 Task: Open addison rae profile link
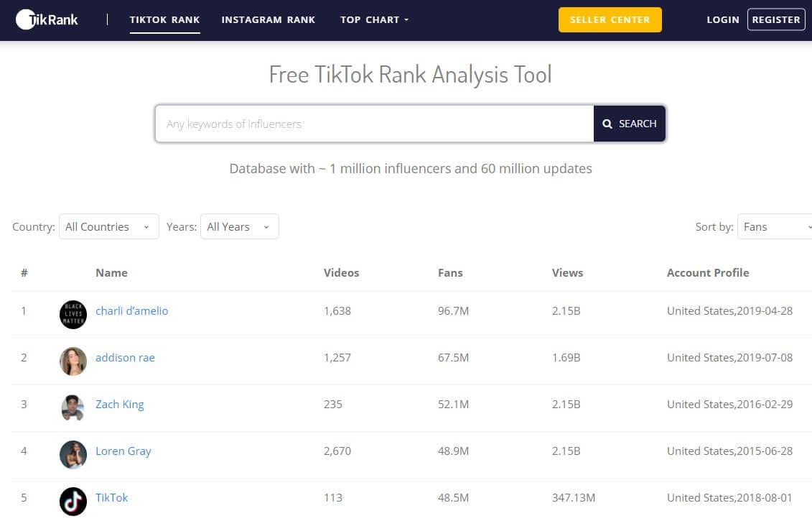pos(125,357)
